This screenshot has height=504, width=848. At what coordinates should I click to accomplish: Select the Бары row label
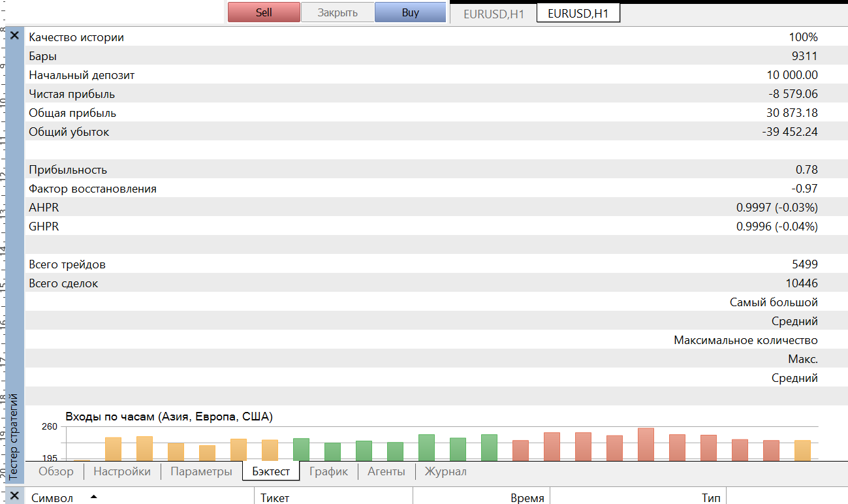42,56
